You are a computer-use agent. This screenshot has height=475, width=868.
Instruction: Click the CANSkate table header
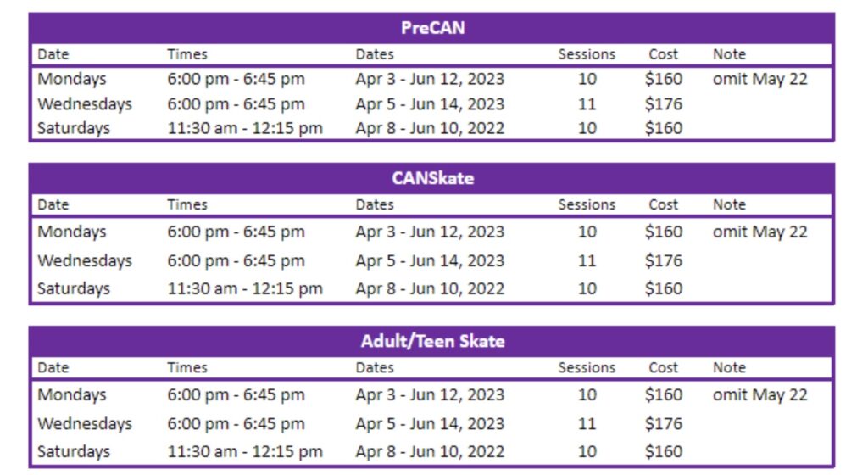pos(432,178)
